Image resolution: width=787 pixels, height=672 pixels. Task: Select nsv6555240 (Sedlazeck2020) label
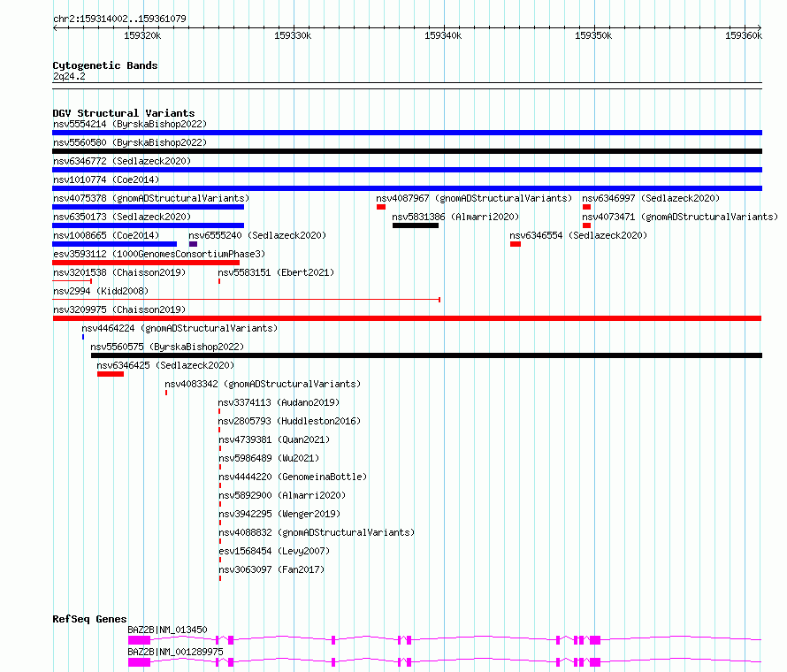(257, 235)
